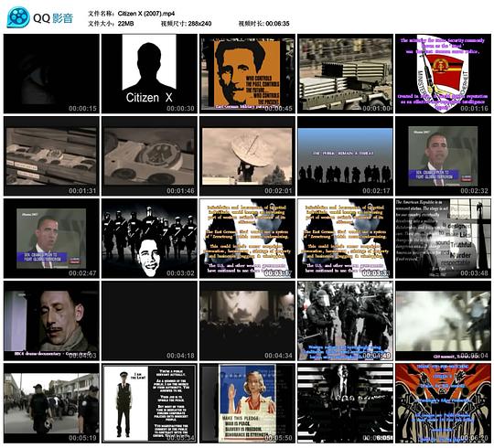Open the big screen face frame at 00:04:34

247,321
